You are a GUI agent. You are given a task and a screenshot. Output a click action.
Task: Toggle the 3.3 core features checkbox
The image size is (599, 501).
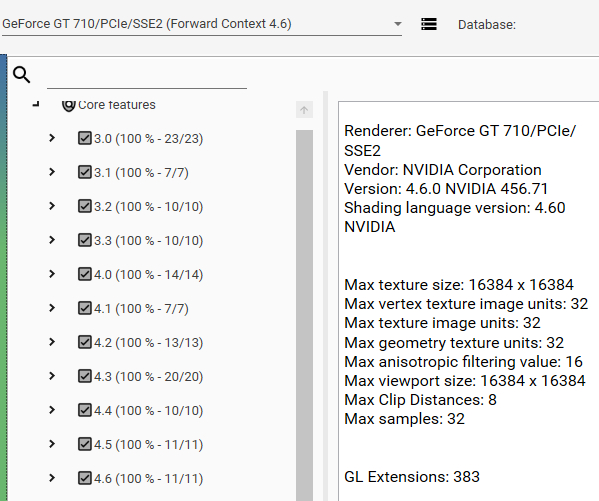tap(85, 240)
